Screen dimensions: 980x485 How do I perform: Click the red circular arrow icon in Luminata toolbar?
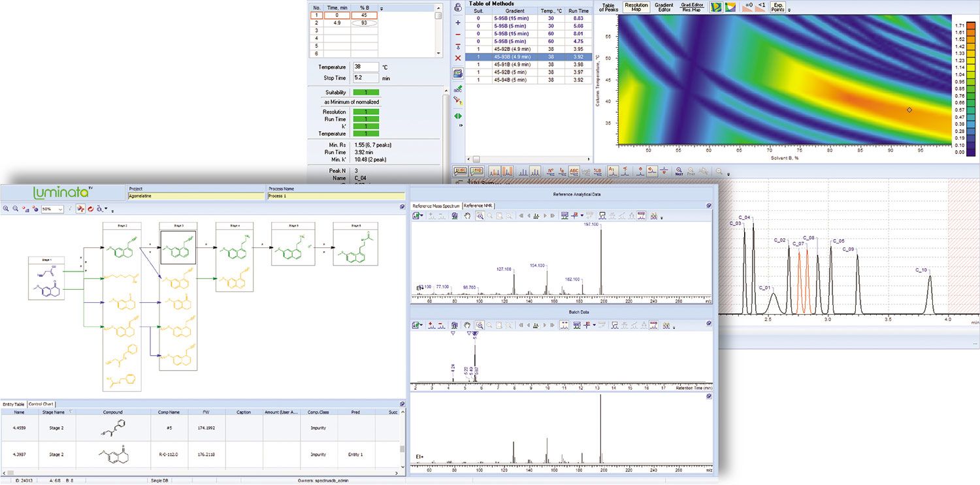[x=91, y=209]
